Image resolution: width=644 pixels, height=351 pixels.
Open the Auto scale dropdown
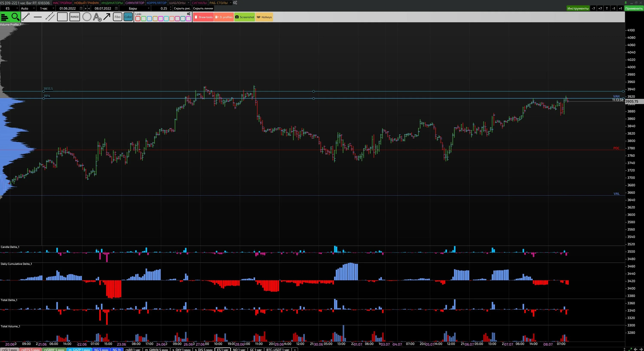34,8
